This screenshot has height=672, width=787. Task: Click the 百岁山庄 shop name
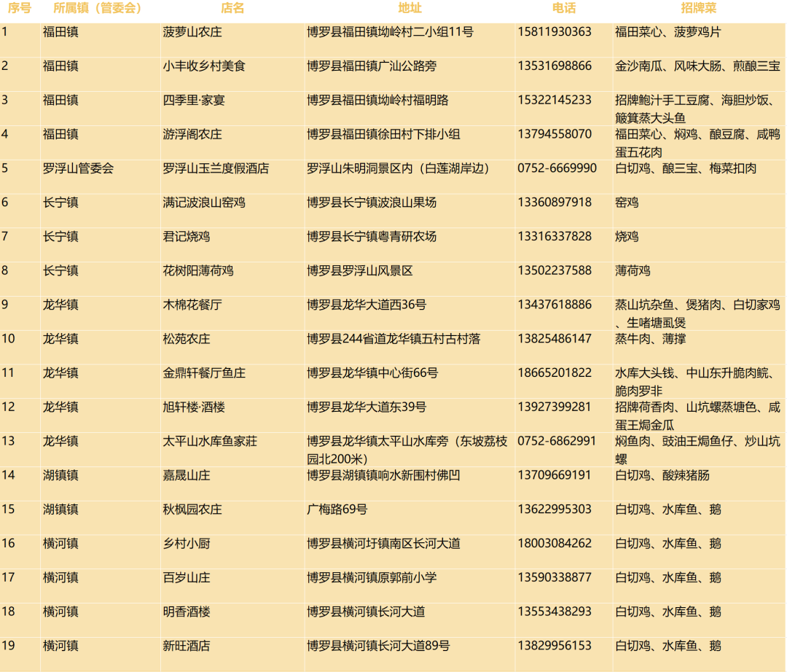(187, 578)
